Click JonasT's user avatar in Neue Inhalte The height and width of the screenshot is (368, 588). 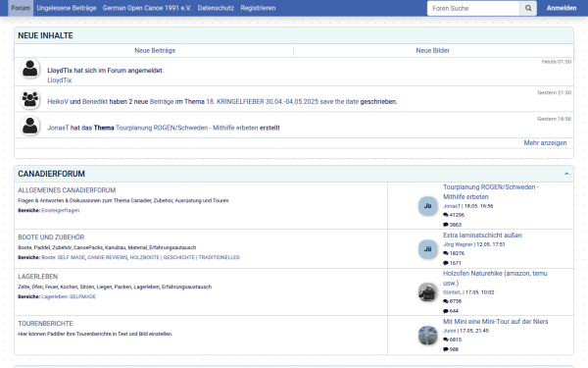click(x=30, y=126)
